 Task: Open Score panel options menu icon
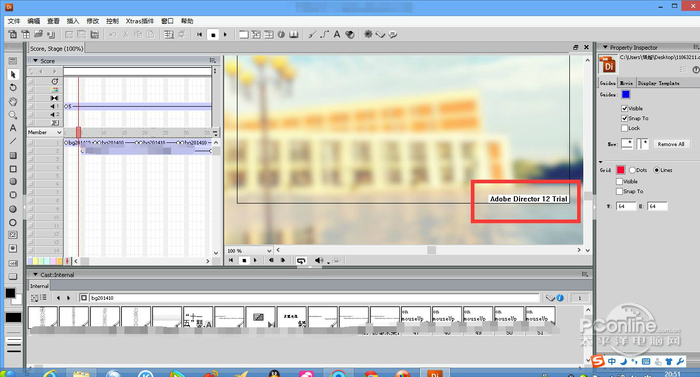point(212,60)
